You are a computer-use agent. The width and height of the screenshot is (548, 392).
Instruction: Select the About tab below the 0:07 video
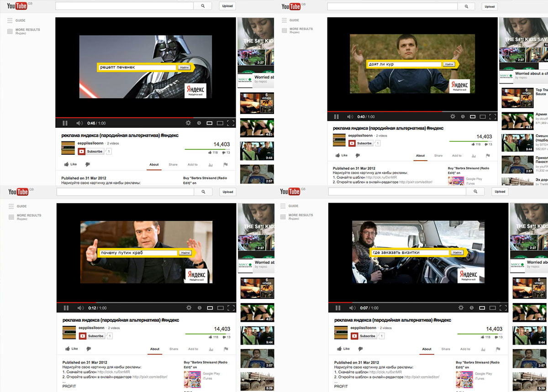click(x=427, y=349)
